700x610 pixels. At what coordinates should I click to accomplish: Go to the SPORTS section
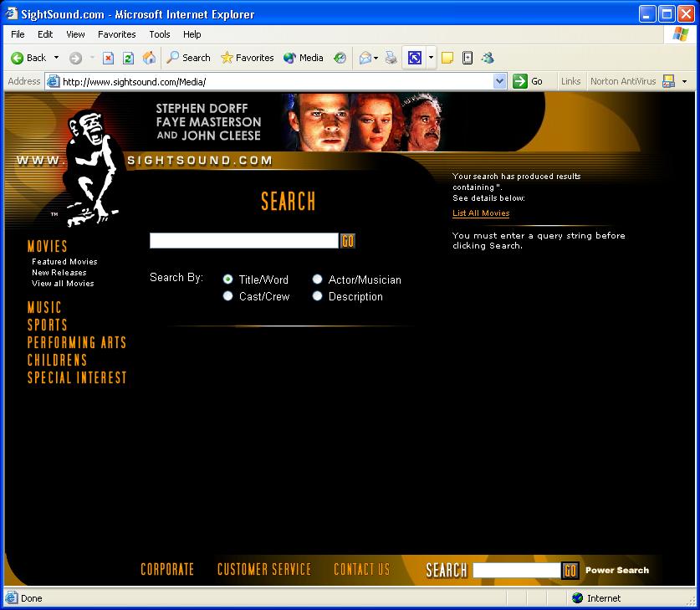pyautogui.click(x=47, y=325)
